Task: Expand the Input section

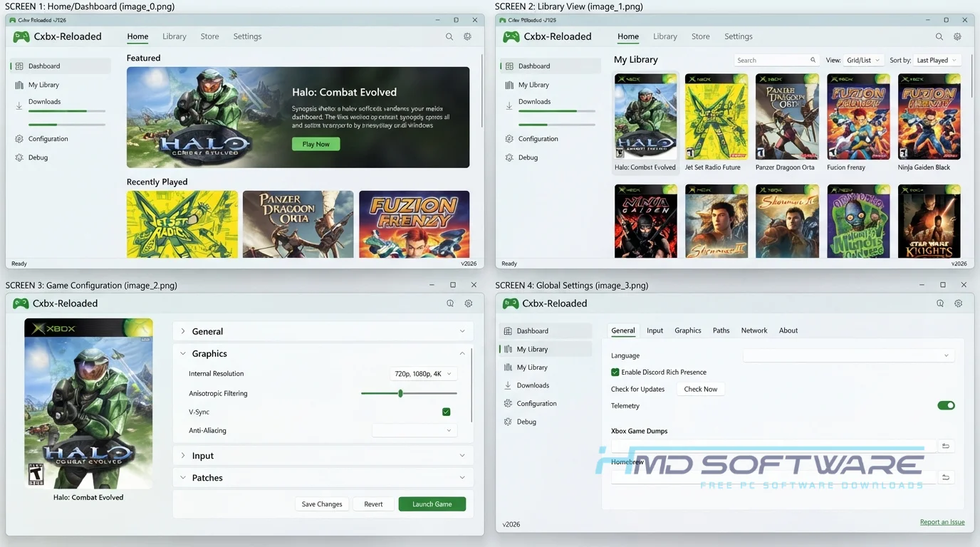Action: point(323,456)
